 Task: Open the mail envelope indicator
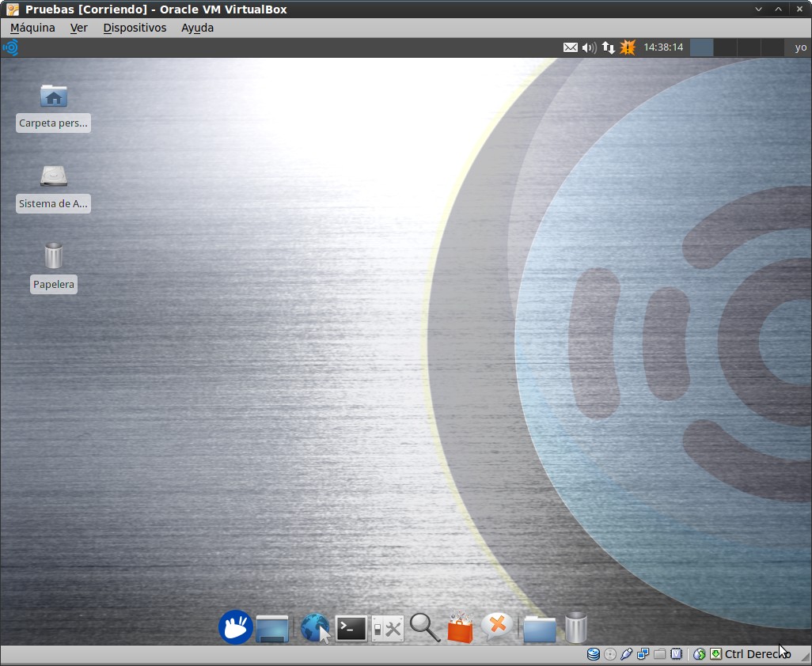tap(570, 47)
